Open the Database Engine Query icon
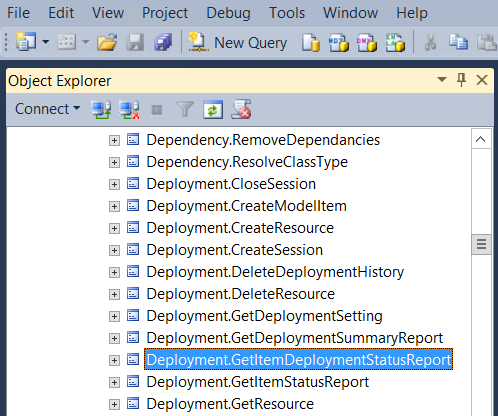 [x=311, y=43]
